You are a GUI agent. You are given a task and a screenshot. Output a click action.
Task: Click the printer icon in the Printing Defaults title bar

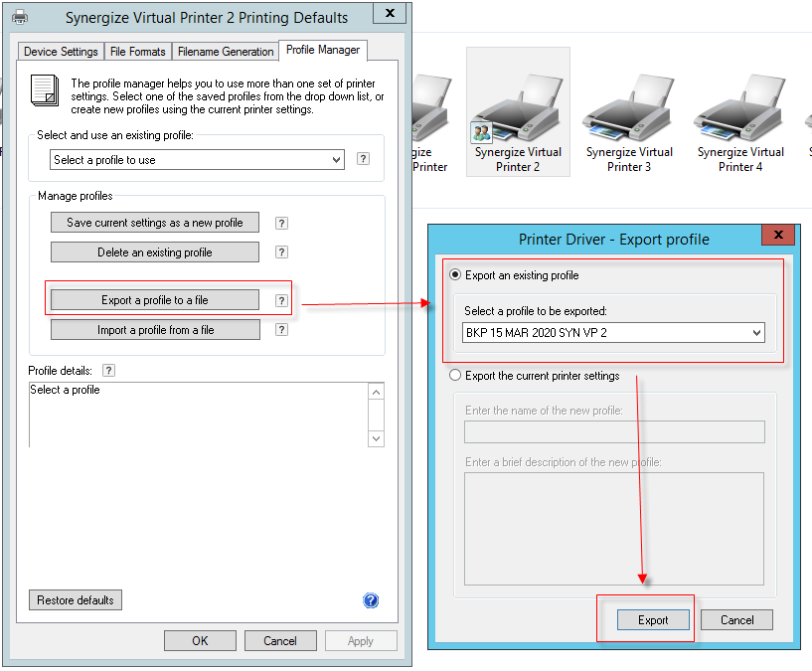click(20, 17)
